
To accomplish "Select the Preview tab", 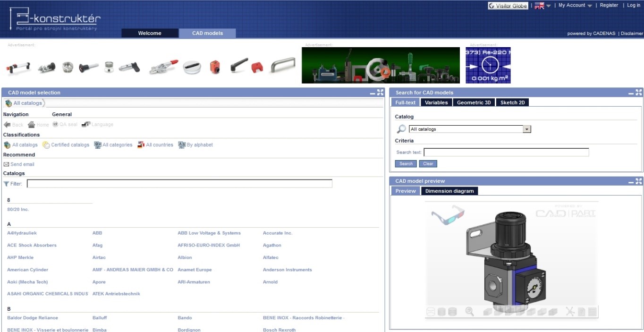I will pyautogui.click(x=406, y=191).
